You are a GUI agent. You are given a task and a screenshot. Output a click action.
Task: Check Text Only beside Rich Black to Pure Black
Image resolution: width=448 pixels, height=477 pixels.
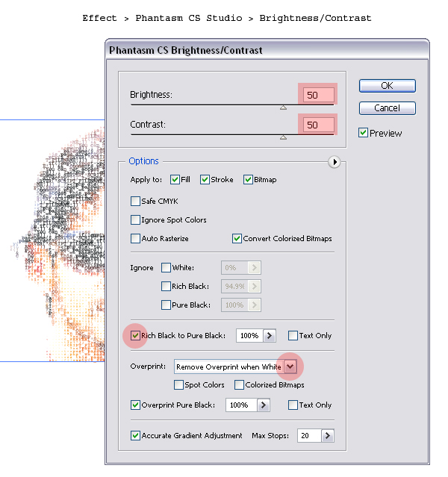pyautogui.click(x=293, y=335)
